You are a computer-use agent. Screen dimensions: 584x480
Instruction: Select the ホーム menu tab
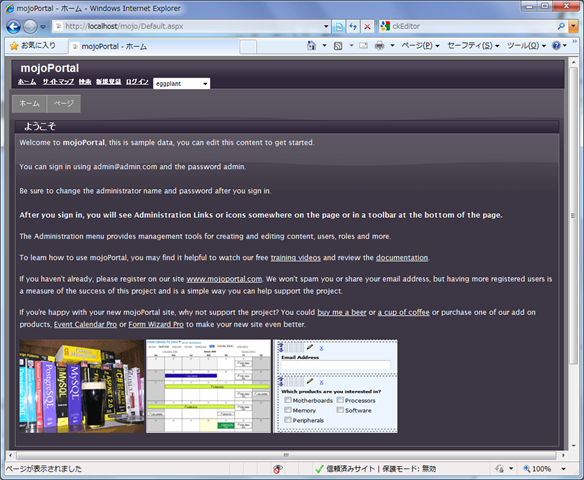pyautogui.click(x=29, y=104)
